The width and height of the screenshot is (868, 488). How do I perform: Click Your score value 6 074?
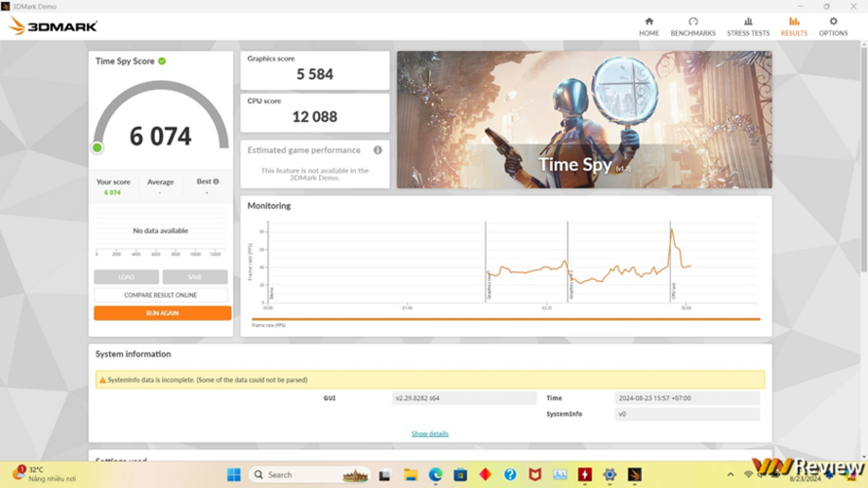click(x=112, y=192)
